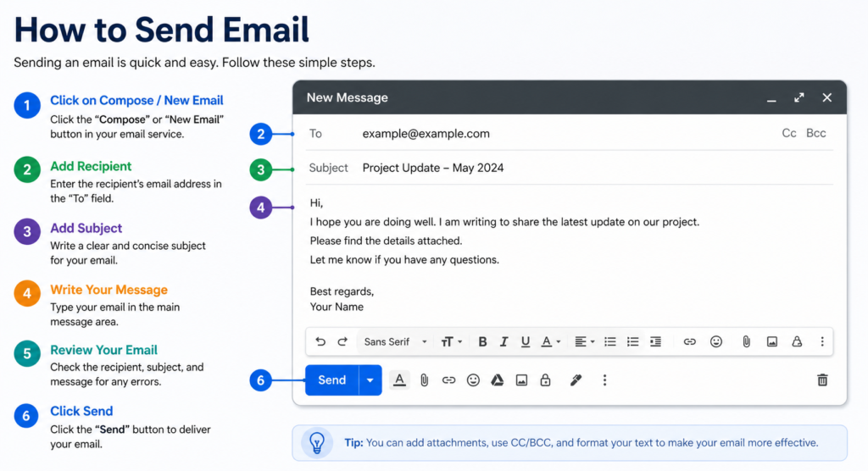
Task: Attach files with paperclip beside Send
Action: (424, 380)
